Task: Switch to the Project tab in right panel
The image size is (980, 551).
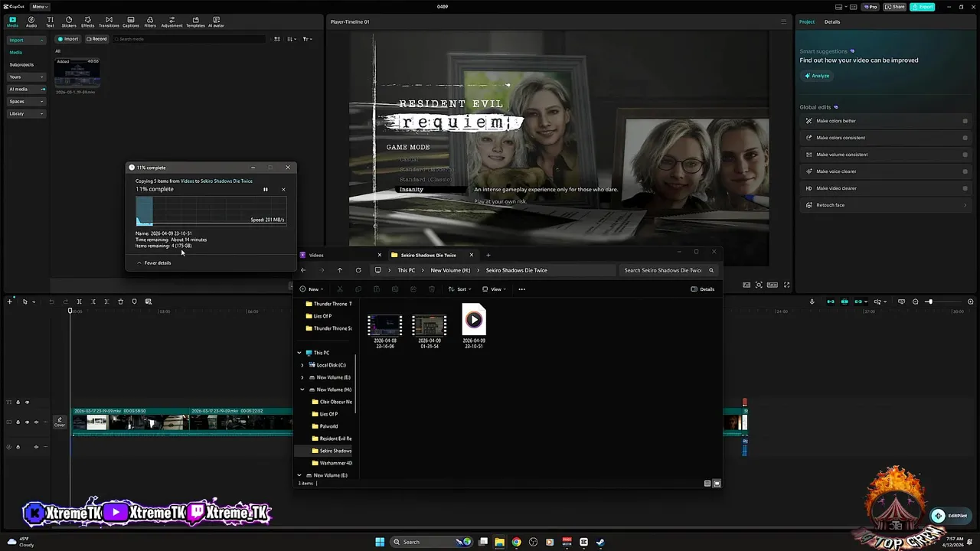Action: coord(807,21)
